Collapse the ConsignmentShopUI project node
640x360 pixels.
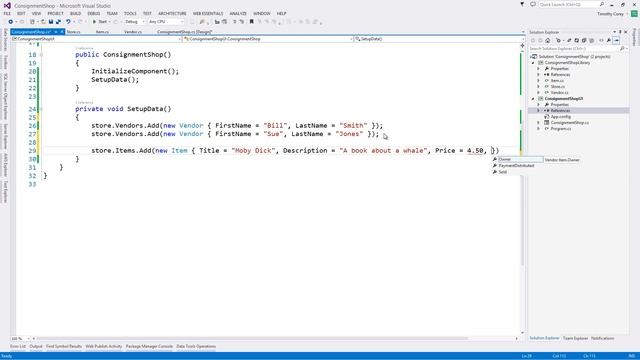(533, 99)
